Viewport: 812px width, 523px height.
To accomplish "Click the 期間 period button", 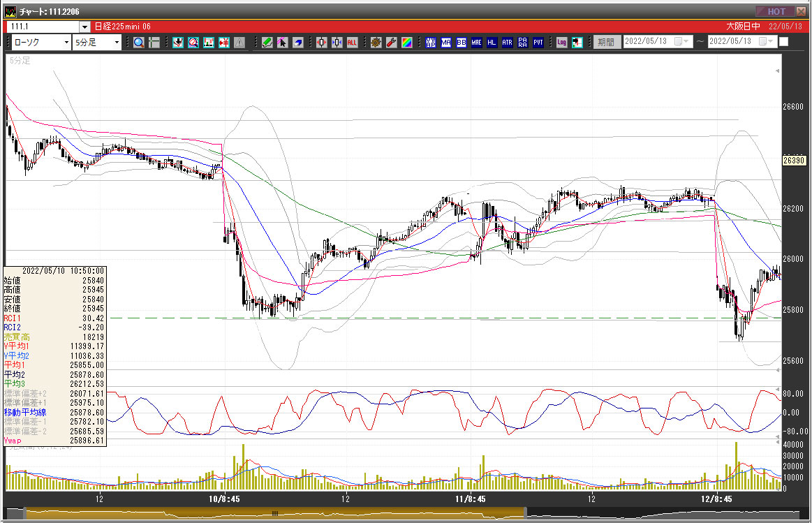I will click(607, 43).
